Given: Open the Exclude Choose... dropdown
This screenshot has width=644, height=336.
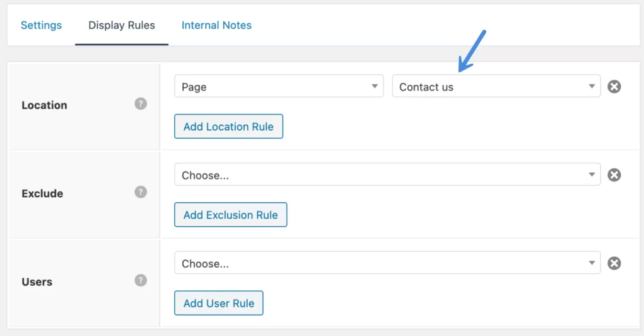Looking at the screenshot, I should coord(387,175).
